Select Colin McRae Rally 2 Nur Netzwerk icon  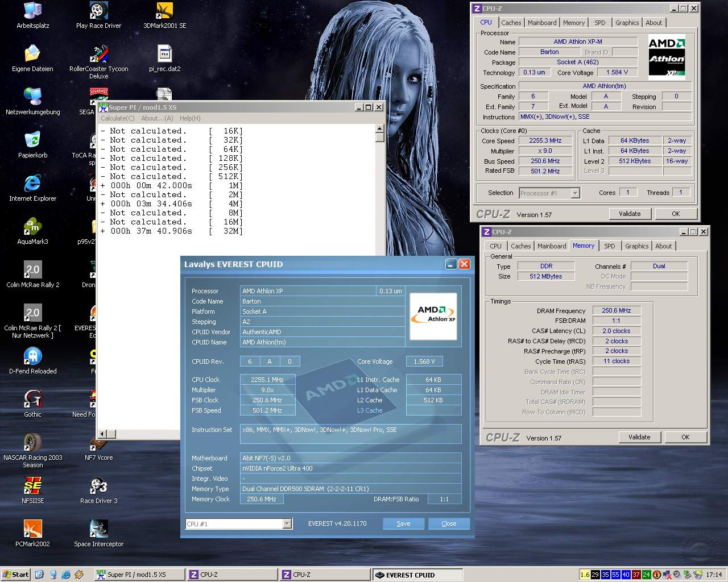tap(32, 321)
